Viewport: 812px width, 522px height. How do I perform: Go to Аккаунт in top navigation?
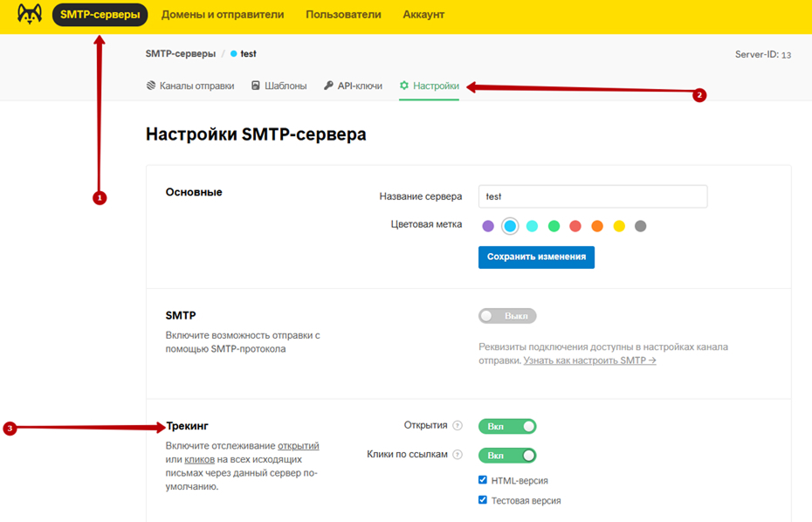[x=423, y=15]
